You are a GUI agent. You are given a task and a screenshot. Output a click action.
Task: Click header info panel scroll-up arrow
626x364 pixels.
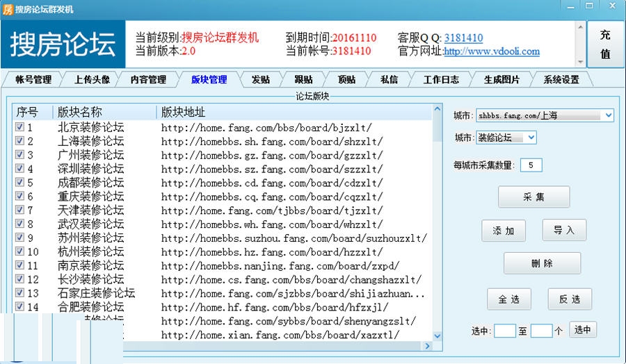click(581, 27)
